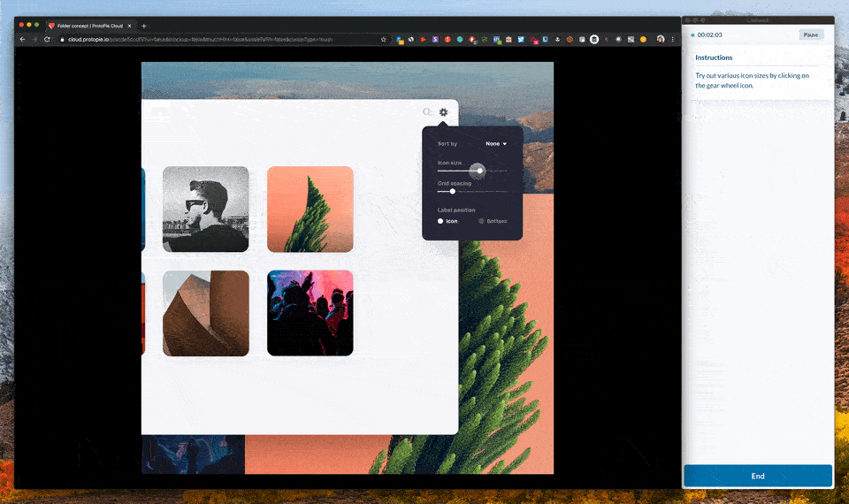This screenshot has width=849, height=504.
Task: Open the Chrome three-dot menu
Action: tap(672, 40)
